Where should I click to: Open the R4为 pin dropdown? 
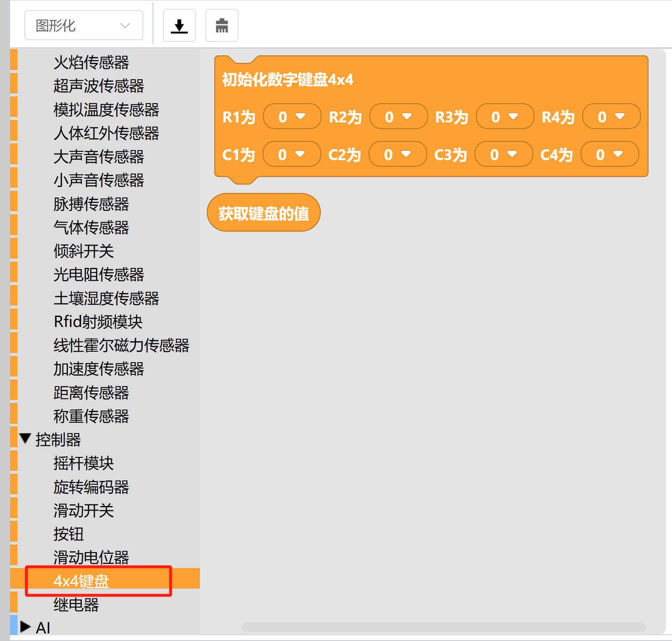coord(611,117)
